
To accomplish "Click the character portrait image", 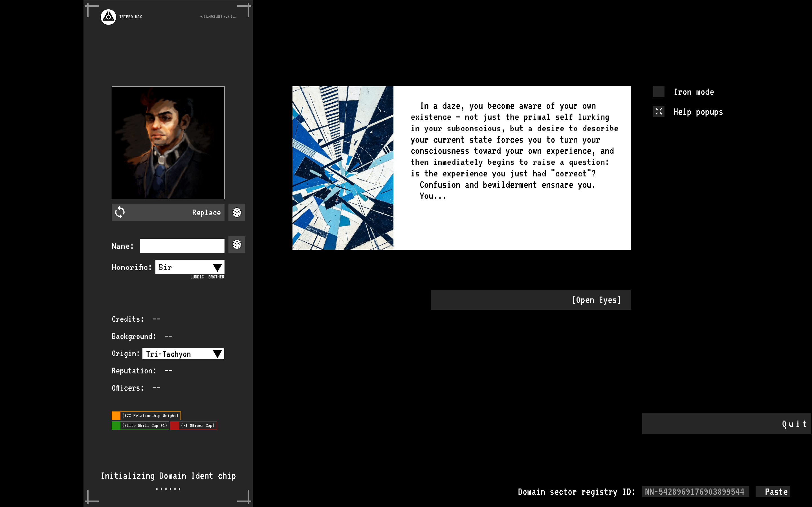I will pos(168,143).
